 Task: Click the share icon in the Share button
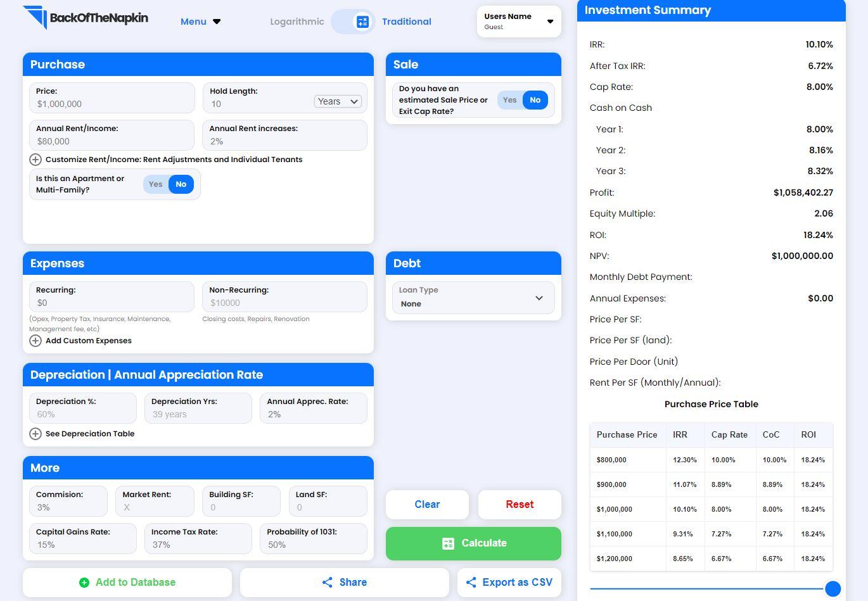click(x=328, y=583)
